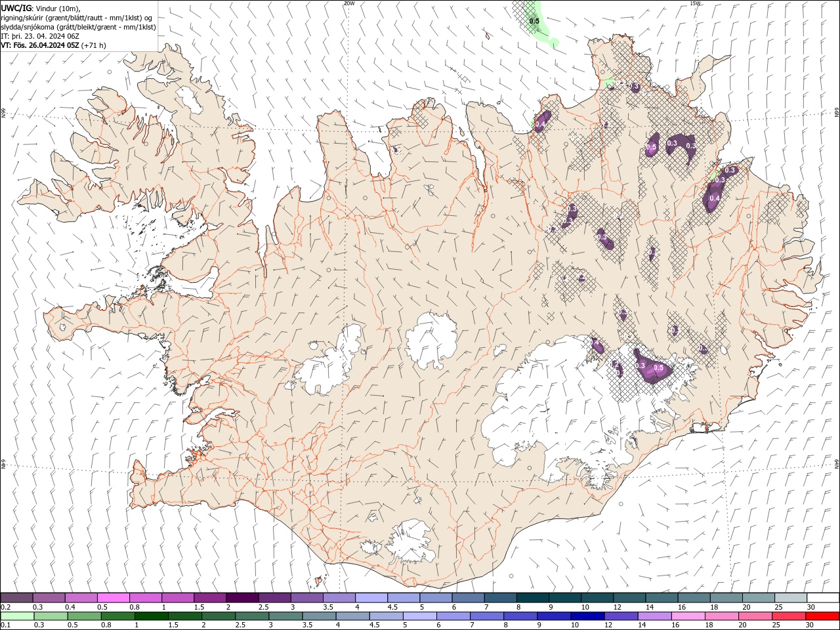This screenshot has width=840, height=630.
Task: Click the slate blue 6 swatch in purple legend
Action: [x=468, y=597]
